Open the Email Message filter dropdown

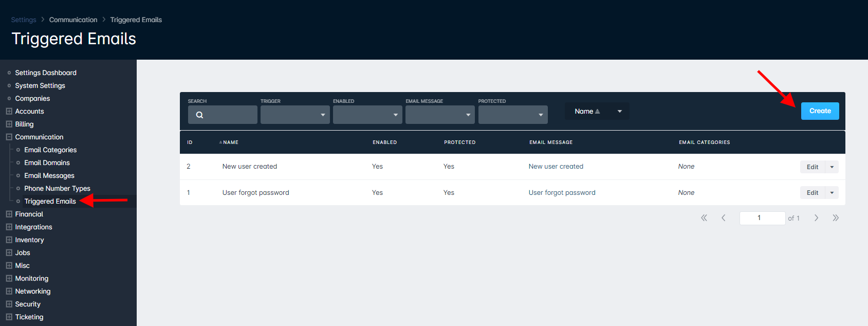pos(440,115)
